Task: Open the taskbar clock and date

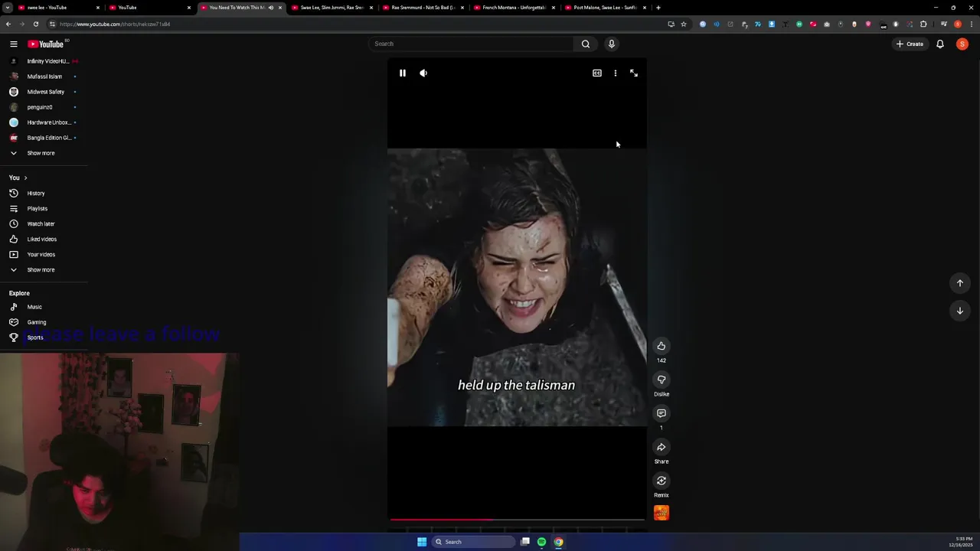Action: 961,542
